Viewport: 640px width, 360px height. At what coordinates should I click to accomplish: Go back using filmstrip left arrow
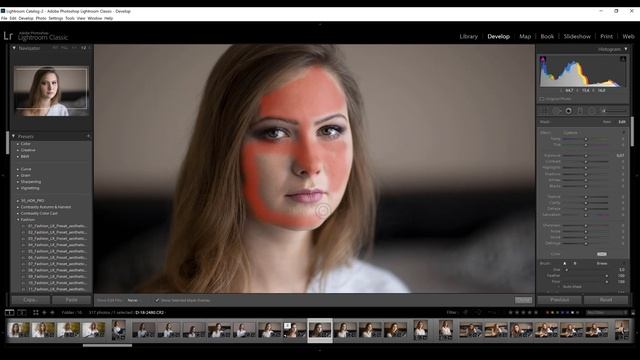coord(44,313)
